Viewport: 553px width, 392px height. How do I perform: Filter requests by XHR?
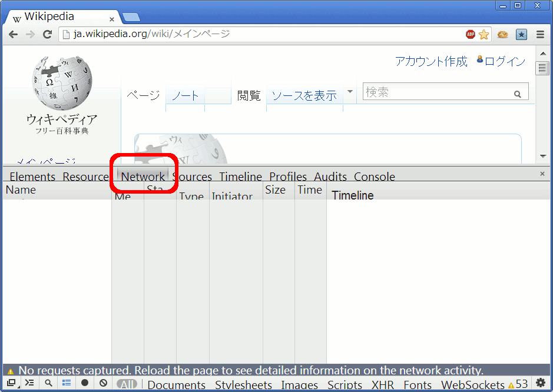[x=383, y=385]
